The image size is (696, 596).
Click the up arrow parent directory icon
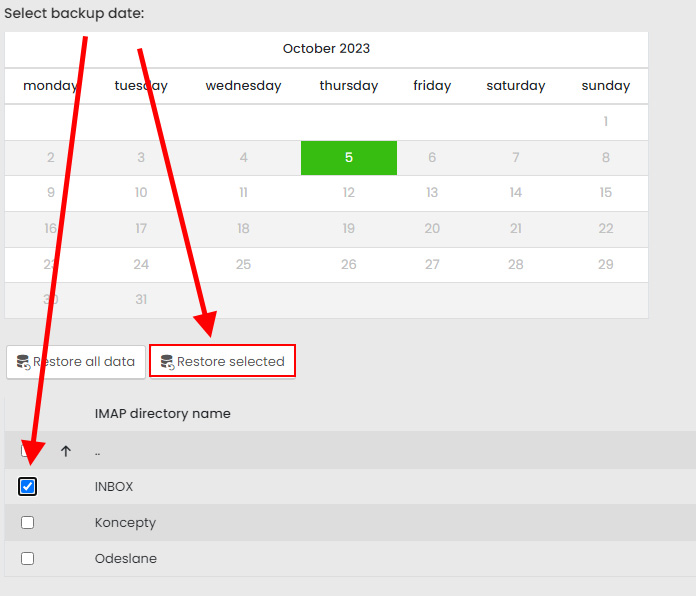click(x=66, y=451)
